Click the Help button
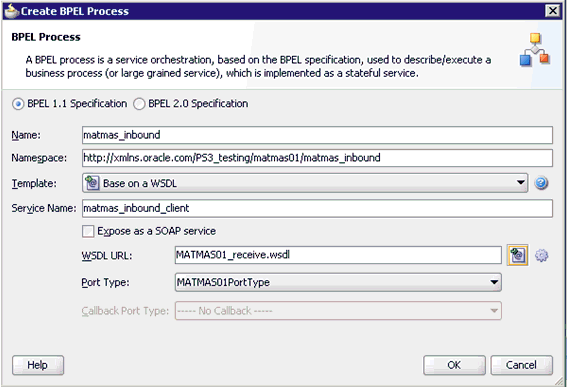 (x=38, y=365)
